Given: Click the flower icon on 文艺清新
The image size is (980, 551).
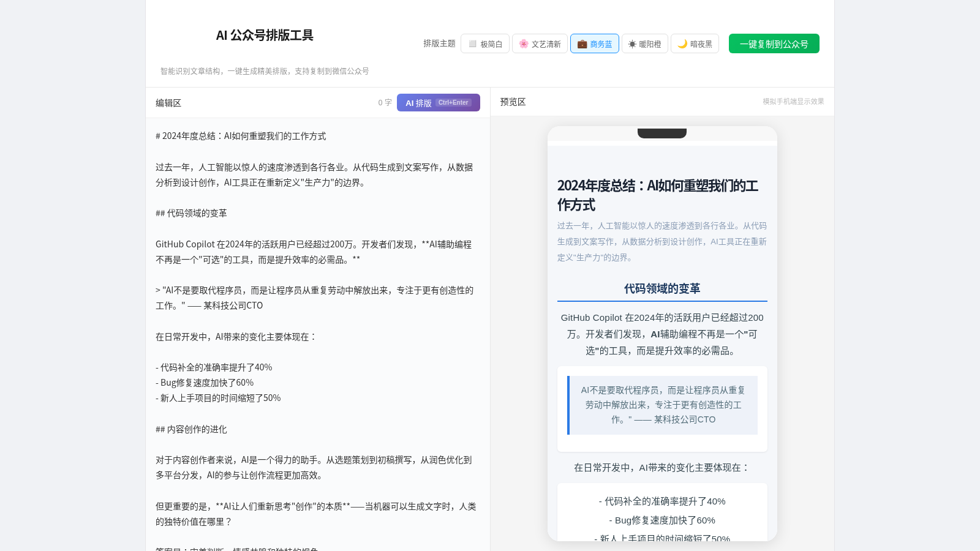Looking at the screenshot, I should 524,43.
